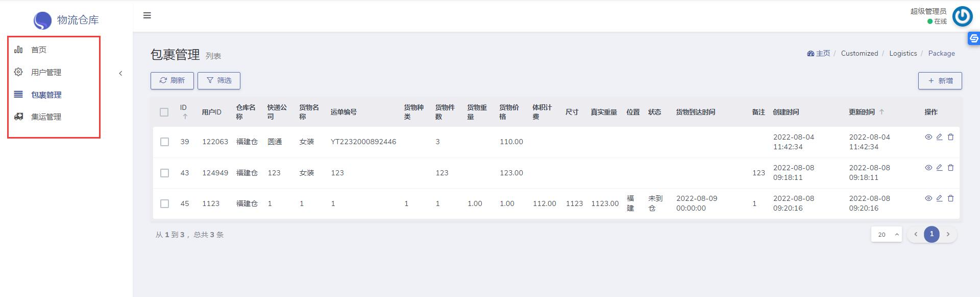The height and width of the screenshot is (297, 980).
Task: Click the 新增 add button
Action: point(940,81)
